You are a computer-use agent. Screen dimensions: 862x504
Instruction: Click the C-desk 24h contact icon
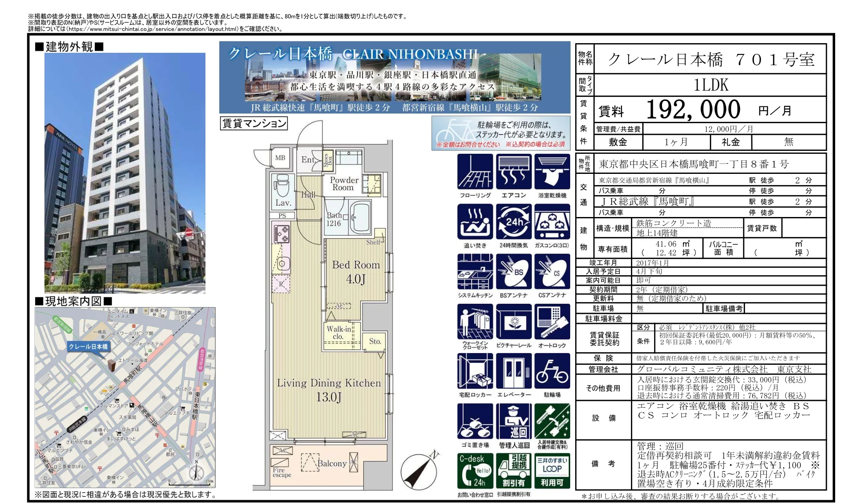tap(475, 471)
